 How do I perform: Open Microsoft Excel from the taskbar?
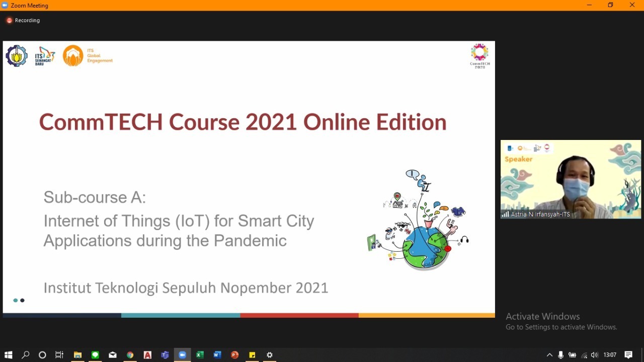click(x=199, y=355)
